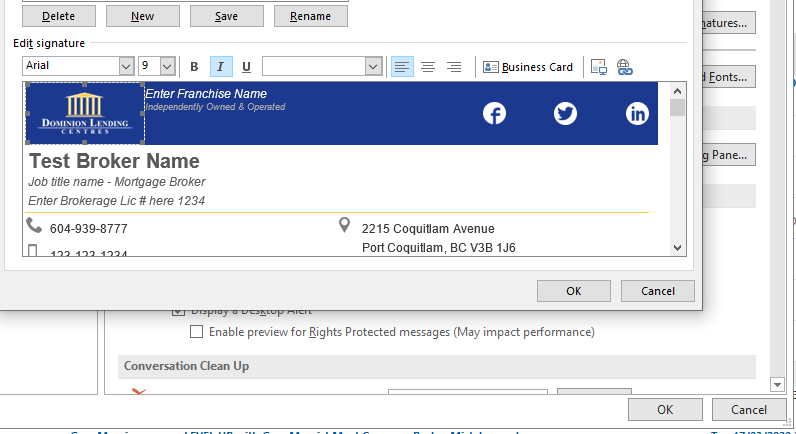Toggle Underline formatting button
This screenshot has height=434, width=796.
pos(247,67)
